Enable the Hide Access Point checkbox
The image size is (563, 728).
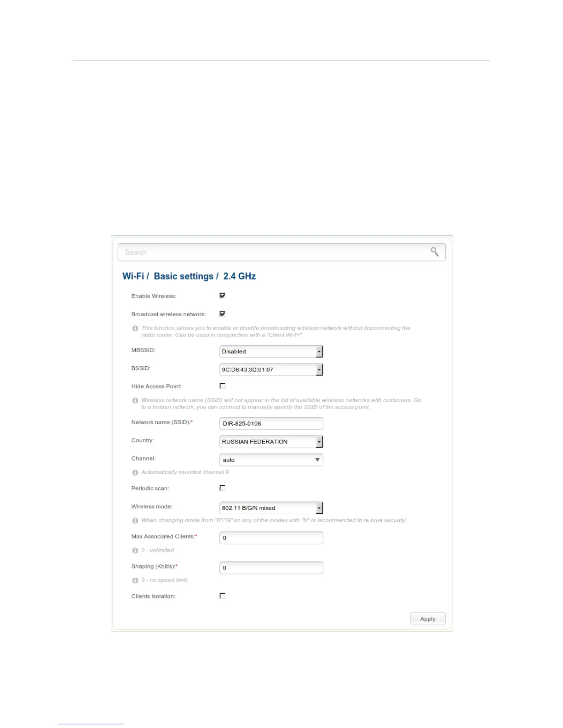[223, 386]
